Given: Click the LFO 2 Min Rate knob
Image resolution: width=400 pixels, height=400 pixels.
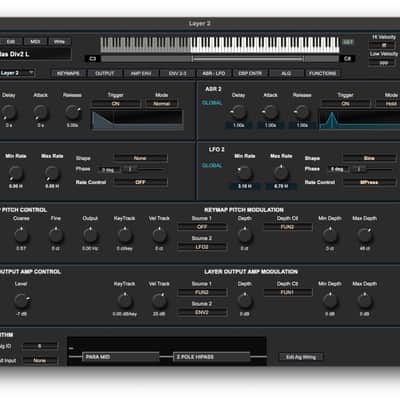Looking at the screenshot, I should [245, 173].
